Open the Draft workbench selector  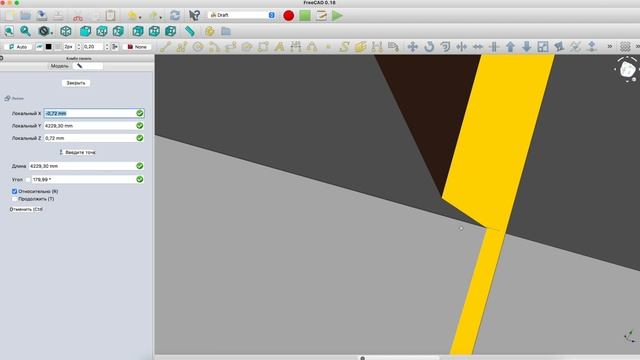click(242, 15)
